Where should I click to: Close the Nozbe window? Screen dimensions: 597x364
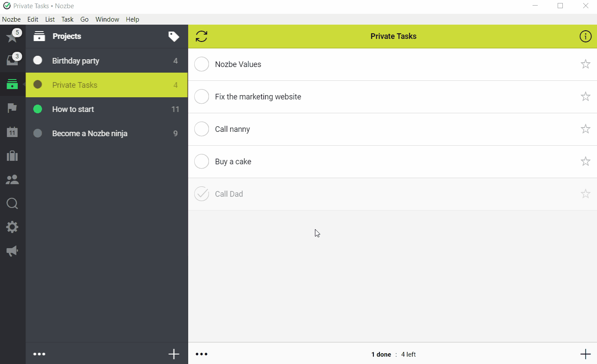(x=585, y=6)
